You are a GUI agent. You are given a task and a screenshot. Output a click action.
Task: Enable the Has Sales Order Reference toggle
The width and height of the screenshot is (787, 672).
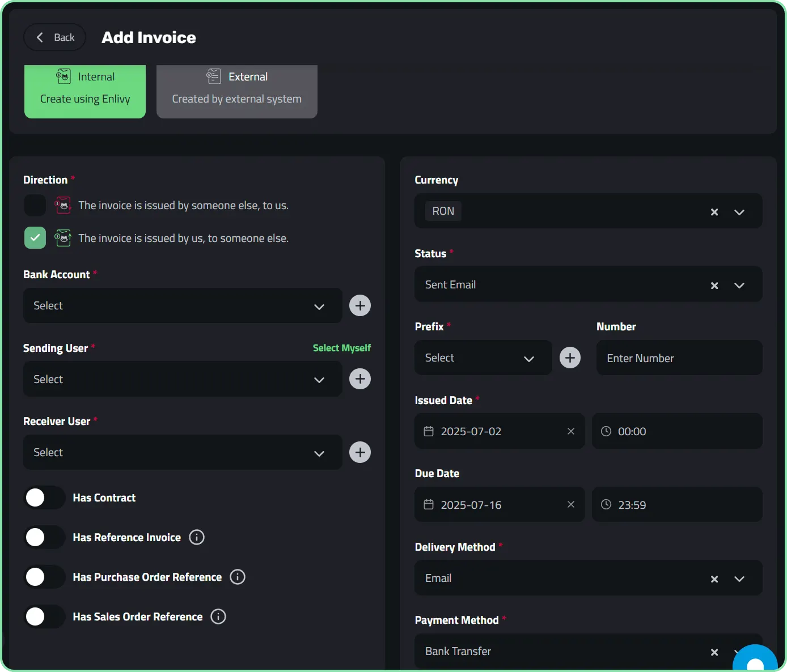pos(45,616)
